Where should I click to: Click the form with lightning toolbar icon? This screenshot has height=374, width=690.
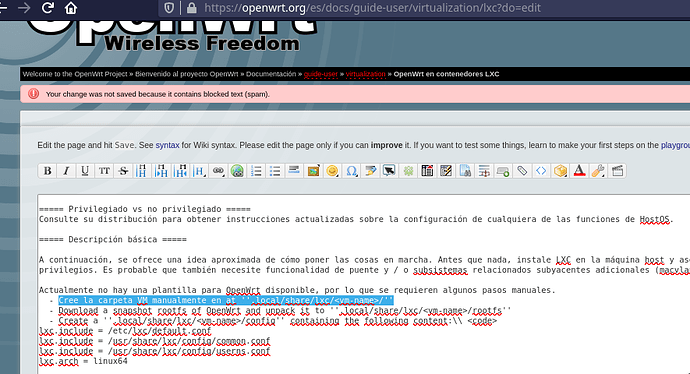446,171
